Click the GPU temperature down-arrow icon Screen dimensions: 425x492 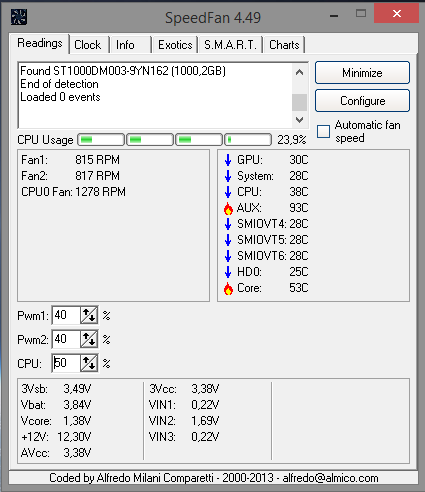click(x=228, y=160)
